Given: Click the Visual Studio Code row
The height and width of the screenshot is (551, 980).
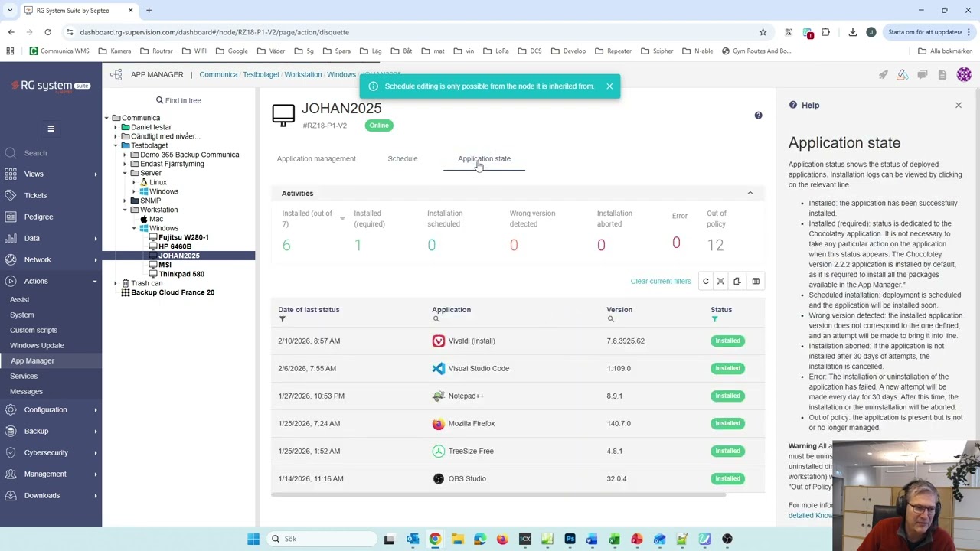Looking at the screenshot, I should point(518,368).
